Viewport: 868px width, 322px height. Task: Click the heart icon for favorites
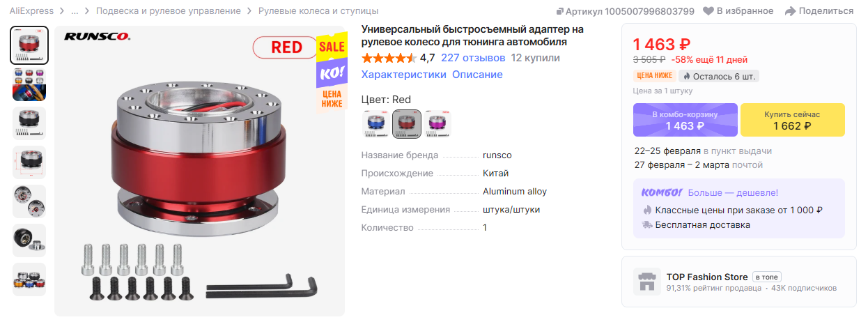tap(708, 11)
